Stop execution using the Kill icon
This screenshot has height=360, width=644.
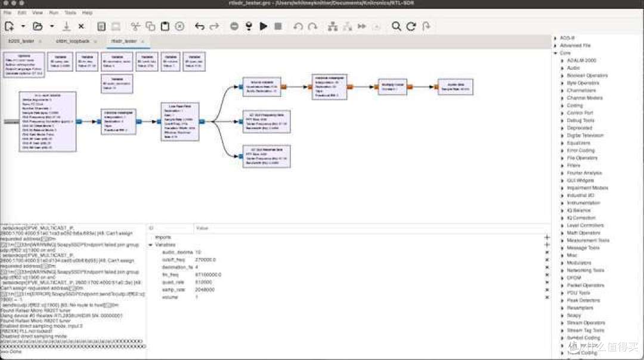pyautogui.click(x=278, y=26)
